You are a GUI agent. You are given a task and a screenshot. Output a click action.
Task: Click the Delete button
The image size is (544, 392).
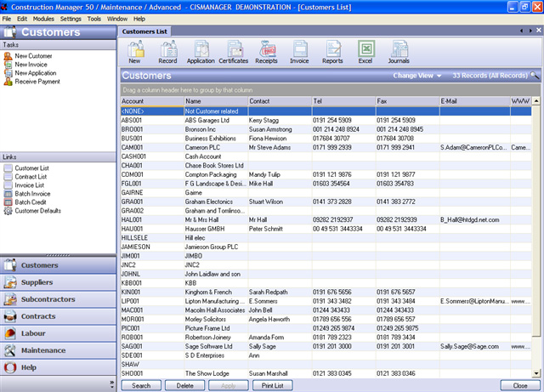[185, 385]
